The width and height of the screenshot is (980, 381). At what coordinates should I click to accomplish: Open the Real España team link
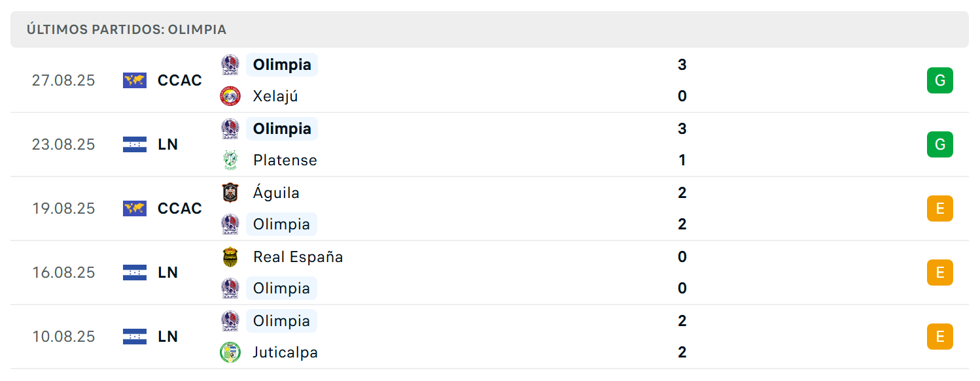pyautogui.click(x=298, y=257)
